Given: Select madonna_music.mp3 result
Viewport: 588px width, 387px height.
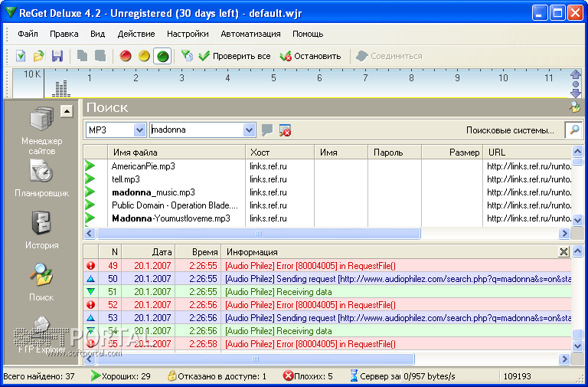Looking at the screenshot, I should click(328, 192).
